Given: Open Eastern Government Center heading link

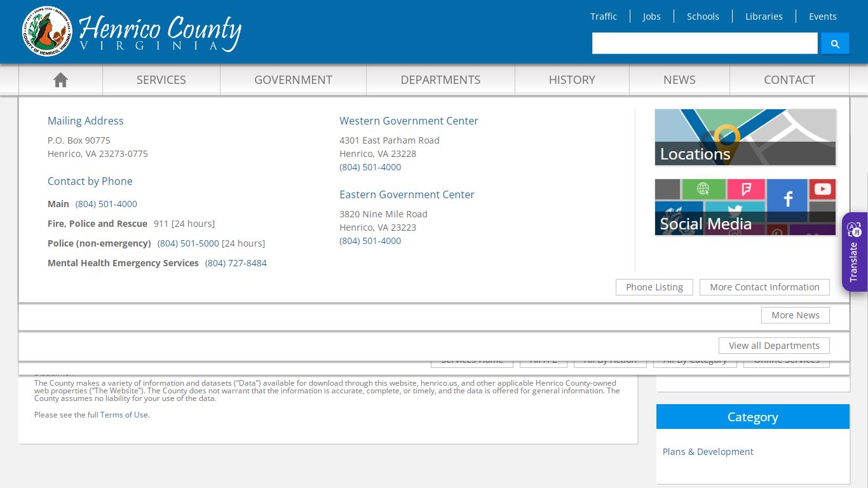Looking at the screenshot, I should (x=407, y=194).
